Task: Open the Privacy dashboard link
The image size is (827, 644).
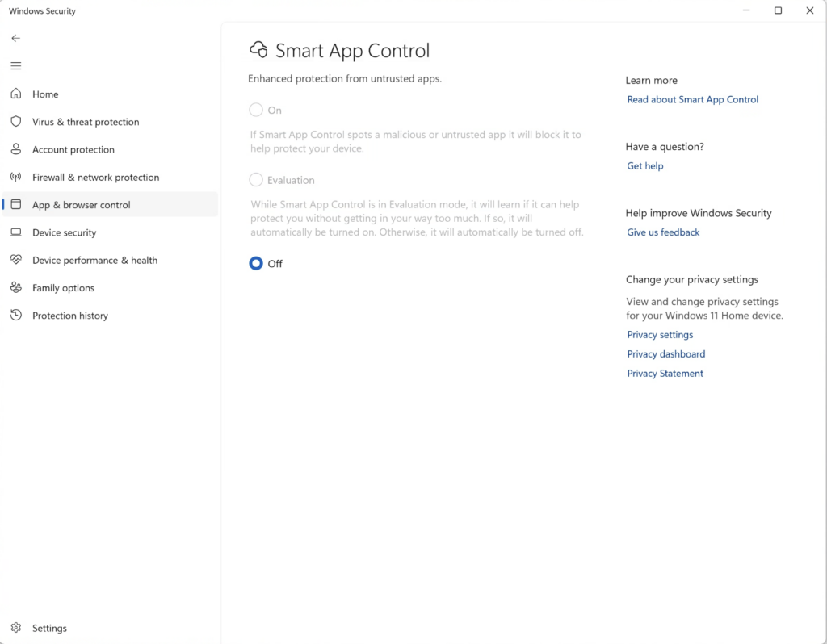Action: [665, 354]
